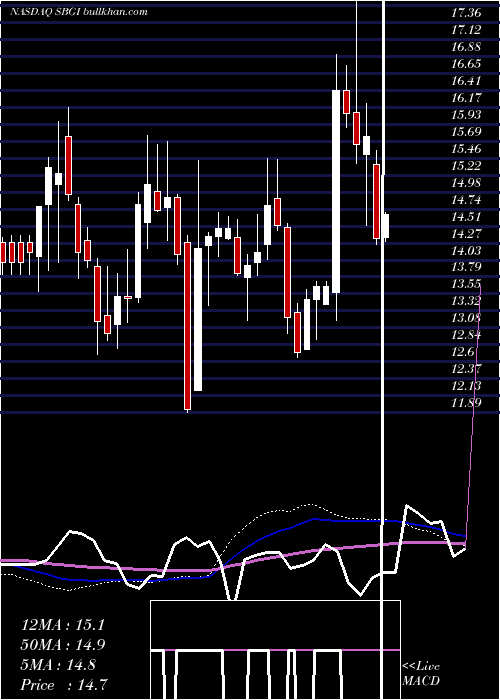Select the 14.27 price axis label
The image size is (500, 700).
tap(466, 234)
